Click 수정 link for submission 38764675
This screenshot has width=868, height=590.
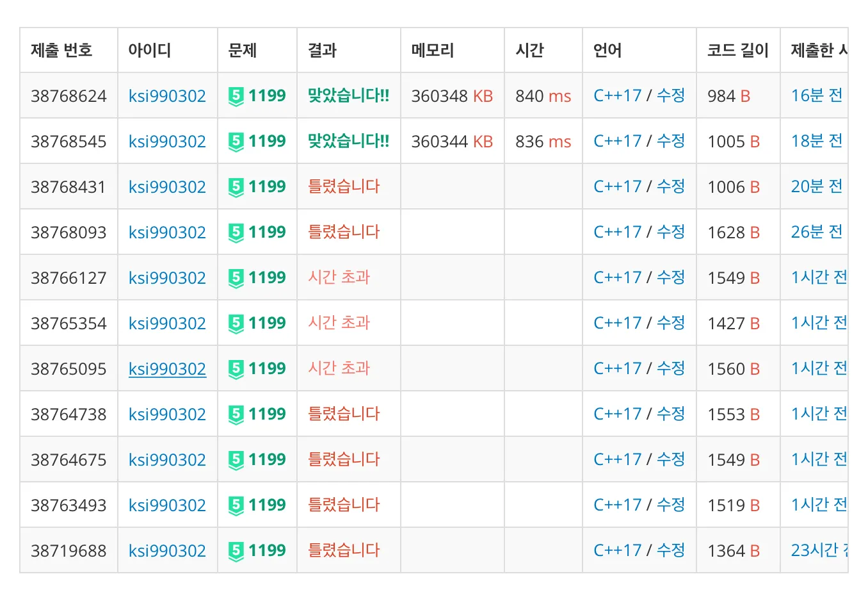(671, 460)
